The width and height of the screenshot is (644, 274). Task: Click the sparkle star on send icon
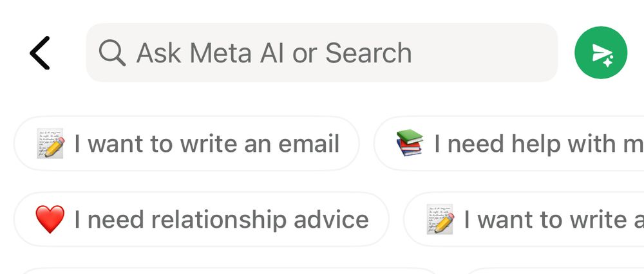[608, 62]
